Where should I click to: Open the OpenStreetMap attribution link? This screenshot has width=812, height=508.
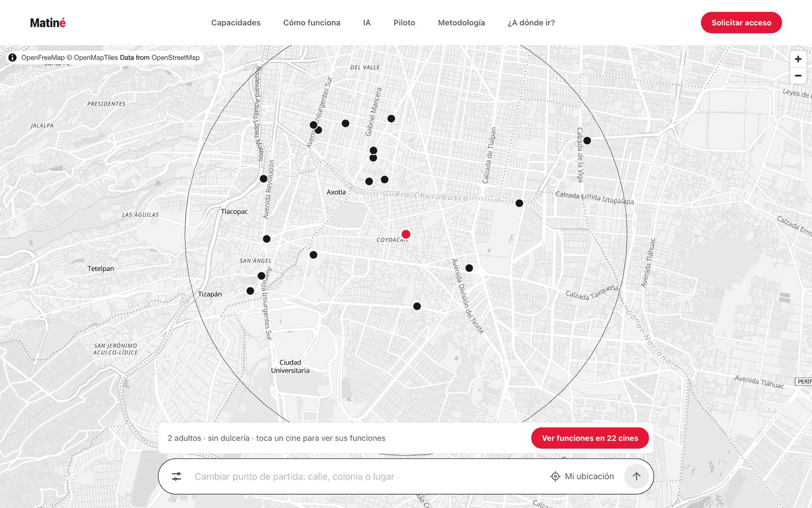click(x=176, y=57)
